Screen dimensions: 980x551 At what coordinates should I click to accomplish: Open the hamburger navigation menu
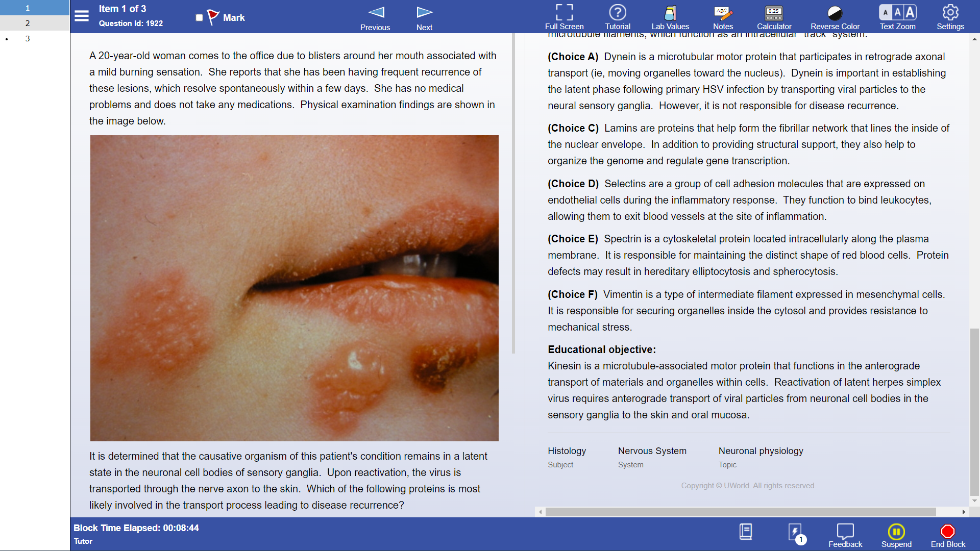pyautogui.click(x=82, y=16)
